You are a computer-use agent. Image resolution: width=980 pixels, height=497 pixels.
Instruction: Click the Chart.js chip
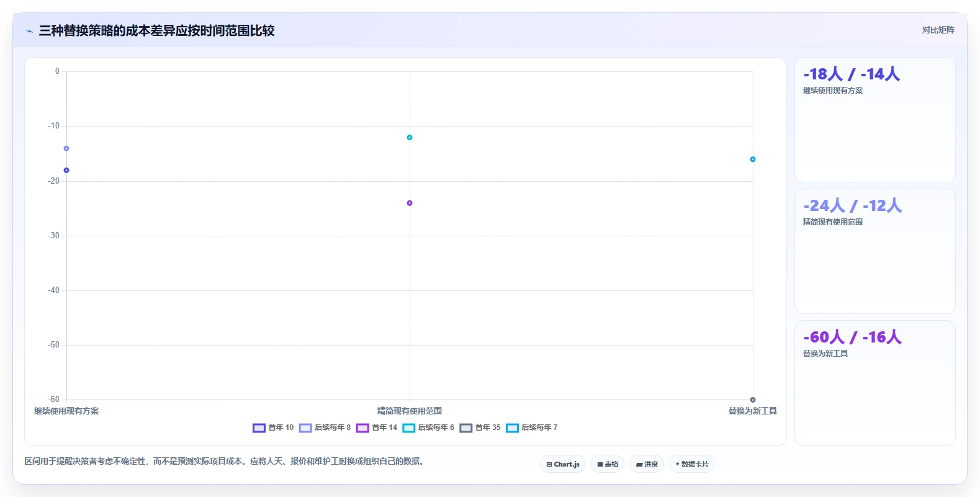tap(563, 464)
